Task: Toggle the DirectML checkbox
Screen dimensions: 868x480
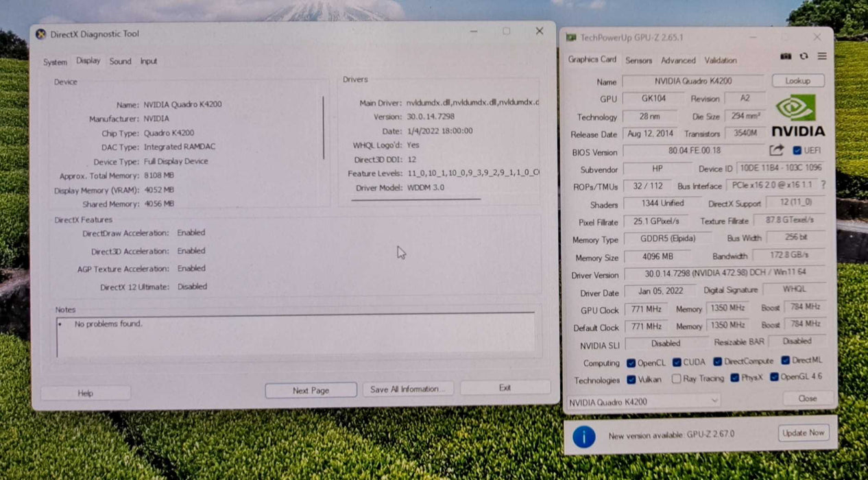Action: [785, 360]
